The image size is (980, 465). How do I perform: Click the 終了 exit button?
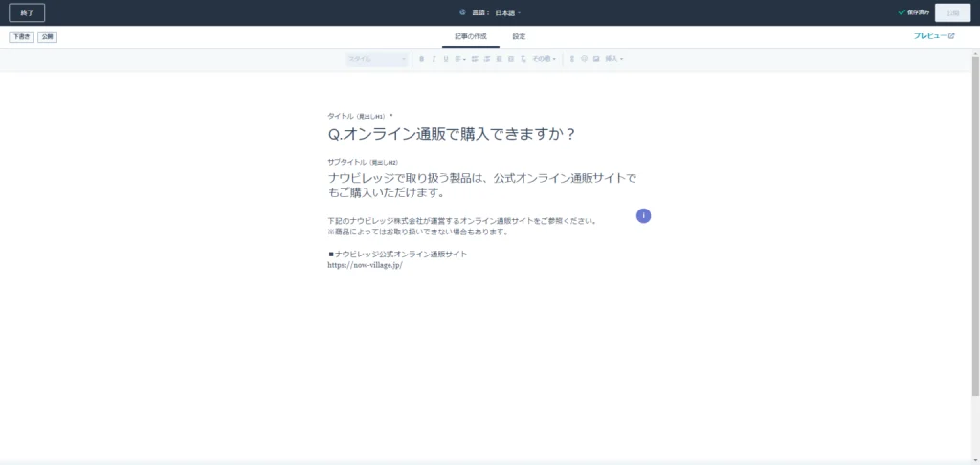27,12
